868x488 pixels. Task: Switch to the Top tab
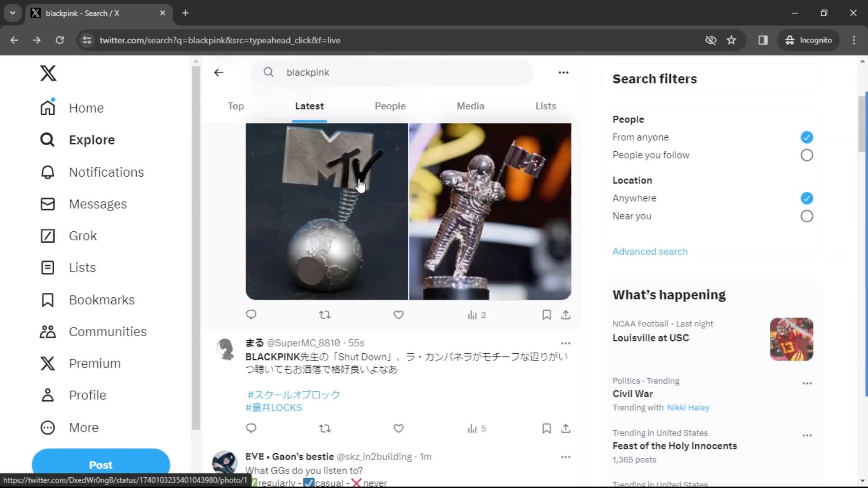(236, 106)
